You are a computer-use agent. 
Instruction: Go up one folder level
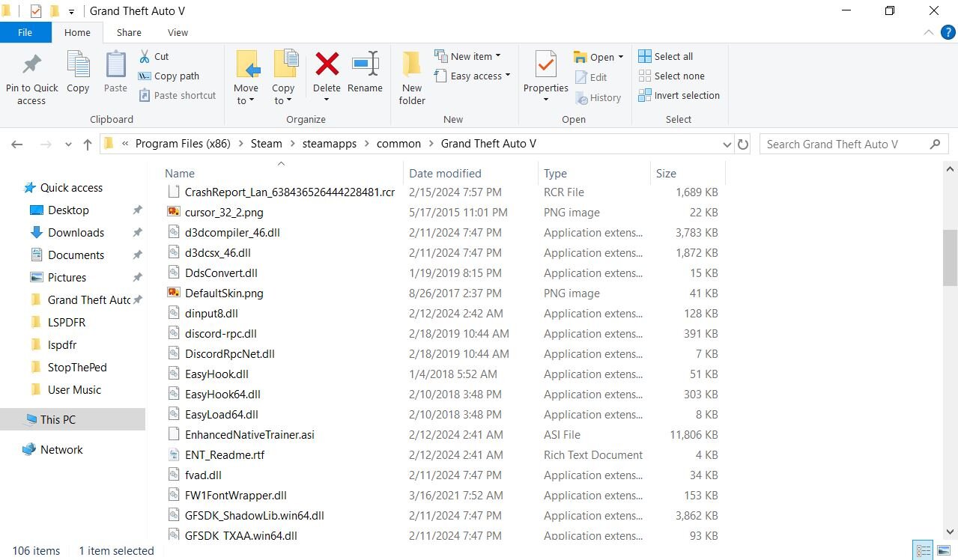pos(88,144)
